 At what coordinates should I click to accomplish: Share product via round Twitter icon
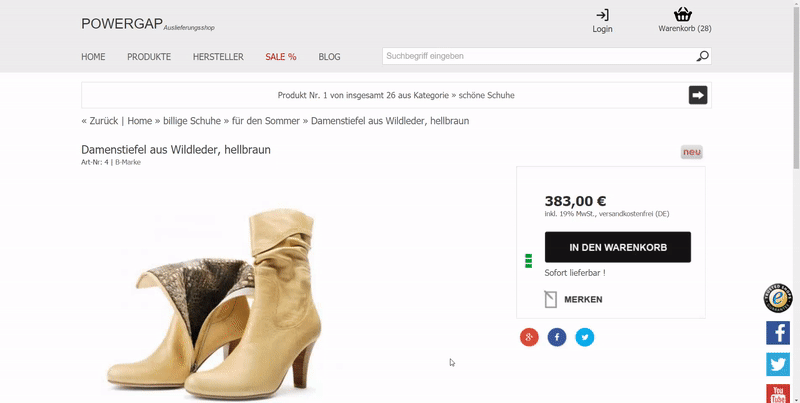(585, 337)
